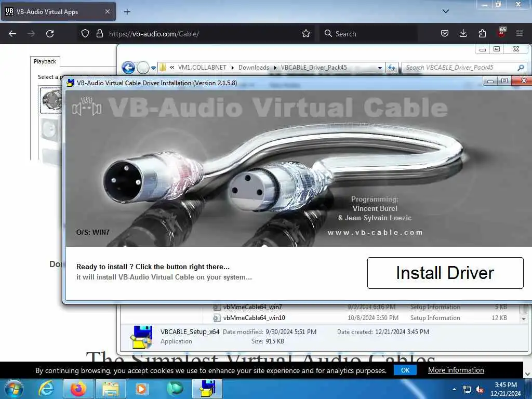Expand breadcrumb arrow after Downloads
The height and width of the screenshot is (399, 532).
pos(275,68)
